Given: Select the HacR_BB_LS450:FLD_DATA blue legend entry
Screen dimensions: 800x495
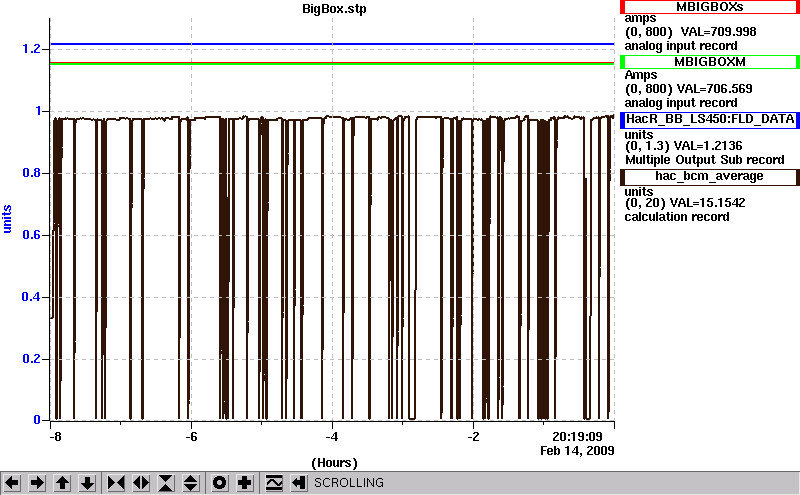Looking at the screenshot, I should [710, 119].
